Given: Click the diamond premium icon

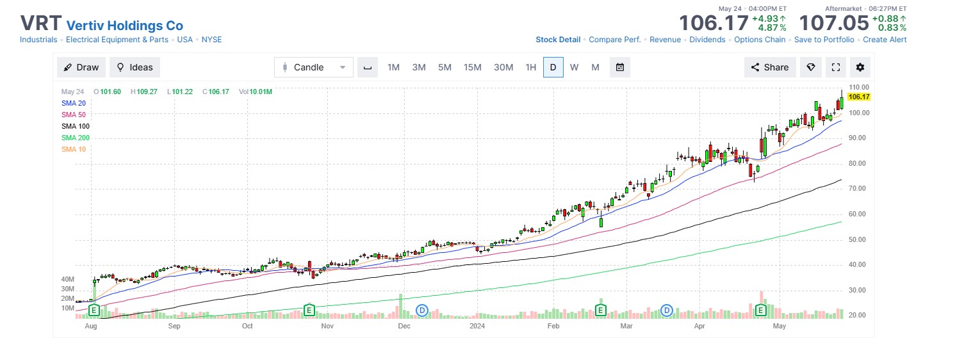Looking at the screenshot, I should click(811, 67).
